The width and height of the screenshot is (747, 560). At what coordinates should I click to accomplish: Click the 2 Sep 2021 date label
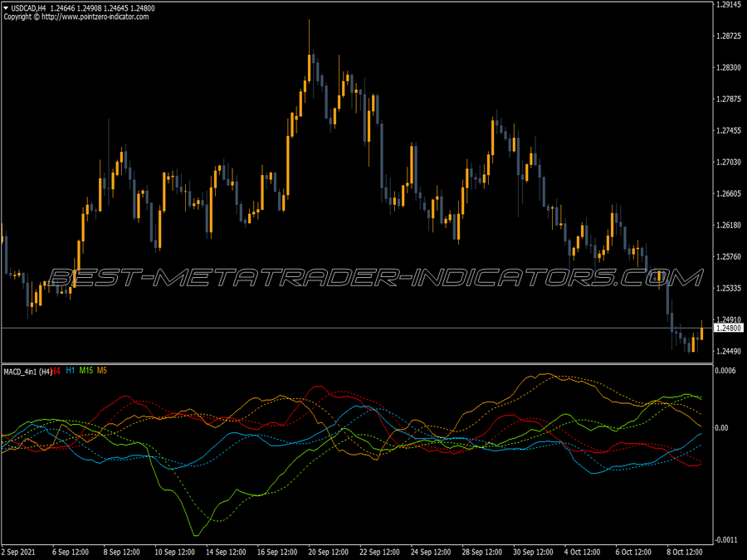(18, 552)
